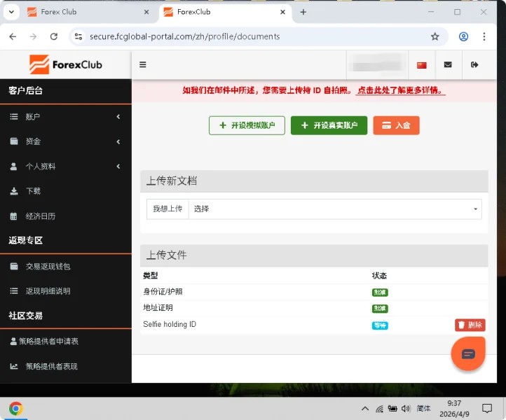Open 返现明细说明 in the sidebar
This screenshot has width=506, height=420.
click(x=66, y=291)
